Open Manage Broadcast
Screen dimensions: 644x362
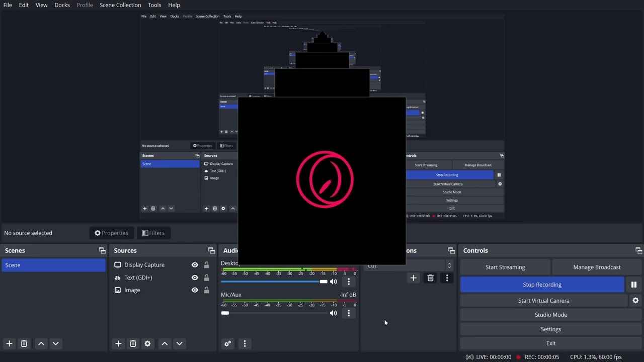pyautogui.click(x=597, y=267)
